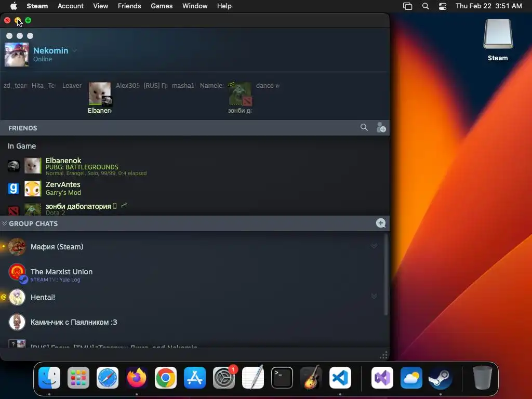
Task: Click PUBG game icon beside Elbanenok
Action: click(14, 166)
